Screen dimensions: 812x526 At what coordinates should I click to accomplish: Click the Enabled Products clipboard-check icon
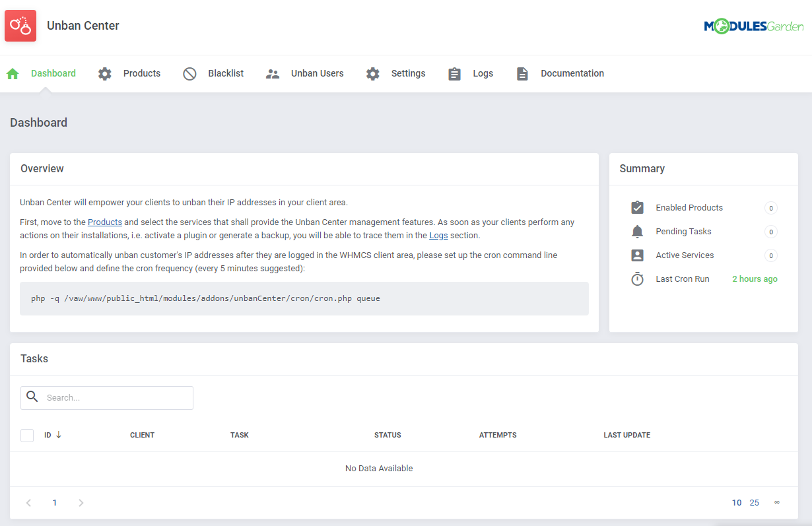pos(637,208)
